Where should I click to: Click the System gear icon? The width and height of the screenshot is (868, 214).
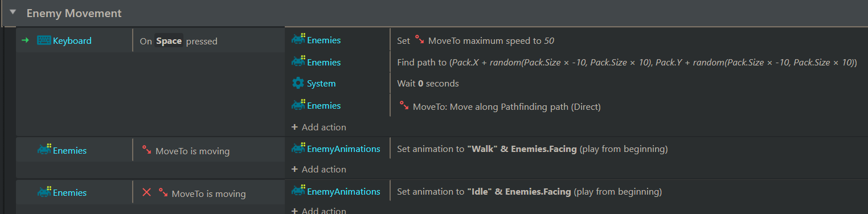coord(298,83)
